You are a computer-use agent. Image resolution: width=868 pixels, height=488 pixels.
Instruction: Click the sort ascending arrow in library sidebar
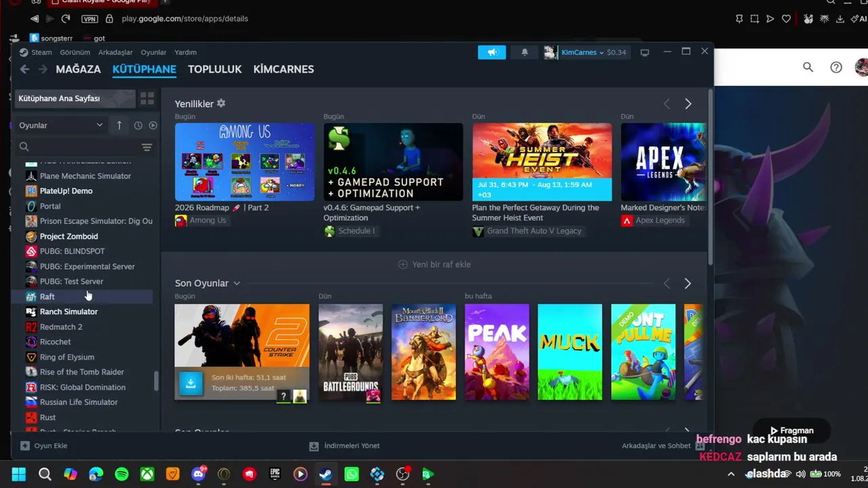point(119,125)
